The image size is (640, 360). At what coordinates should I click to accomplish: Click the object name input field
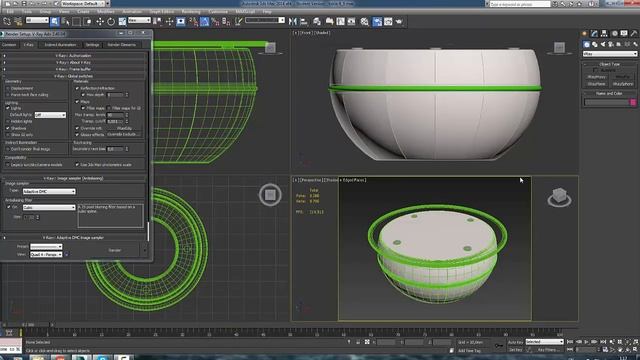[x=607, y=102]
